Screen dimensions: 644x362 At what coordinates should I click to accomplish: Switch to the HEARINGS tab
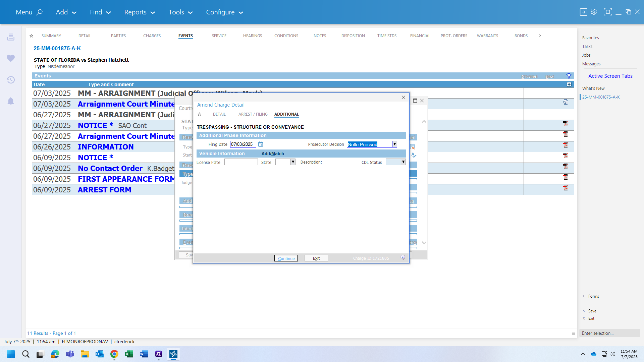point(253,36)
